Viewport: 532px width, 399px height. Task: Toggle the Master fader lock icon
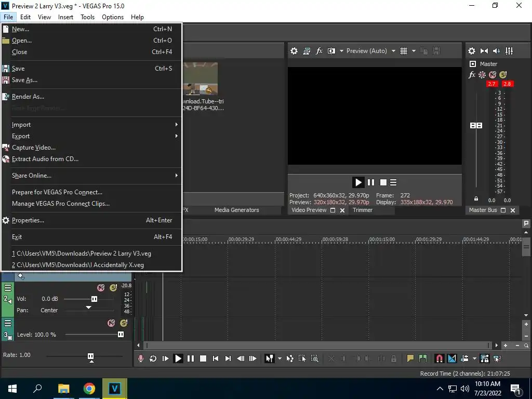pos(476,199)
